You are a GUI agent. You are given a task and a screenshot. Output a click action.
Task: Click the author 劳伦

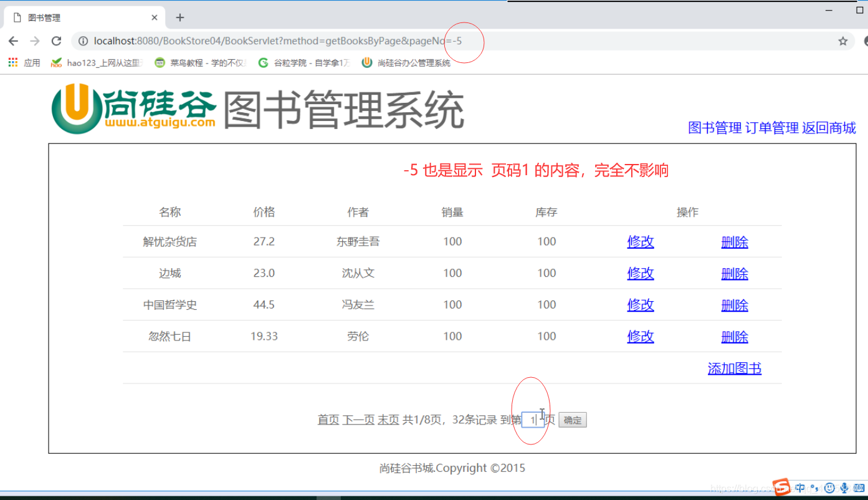pos(358,337)
